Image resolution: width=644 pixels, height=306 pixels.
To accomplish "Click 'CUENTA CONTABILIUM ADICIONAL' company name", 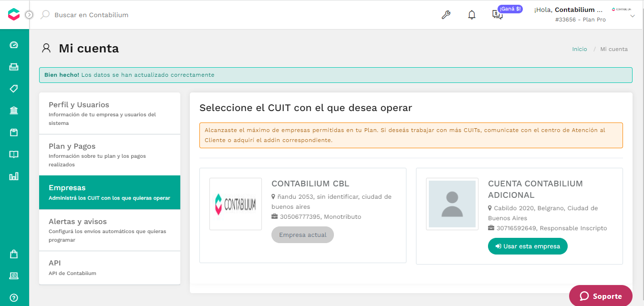I will click(x=535, y=189).
